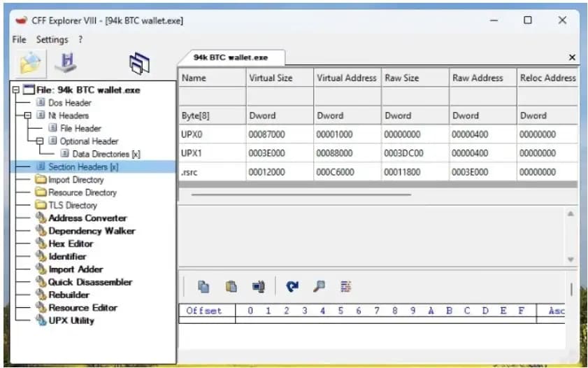Click the Address Converter tool icon

click(41, 218)
